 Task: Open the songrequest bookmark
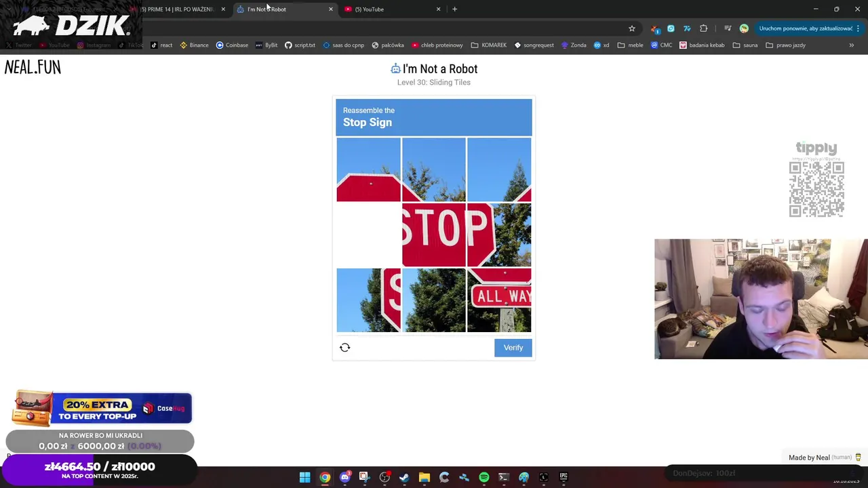pos(534,45)
